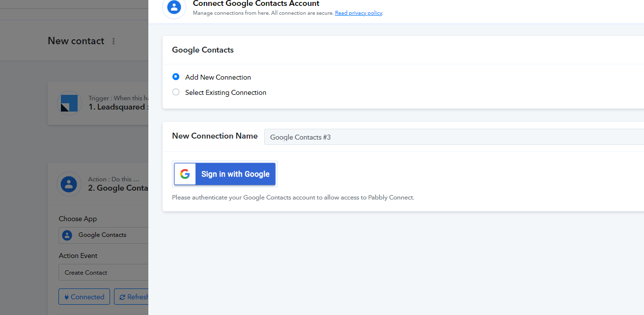Open the Choose App Google Contacts dropdown
This screenshot has height=315, width=644.
(x=104, y=235)
